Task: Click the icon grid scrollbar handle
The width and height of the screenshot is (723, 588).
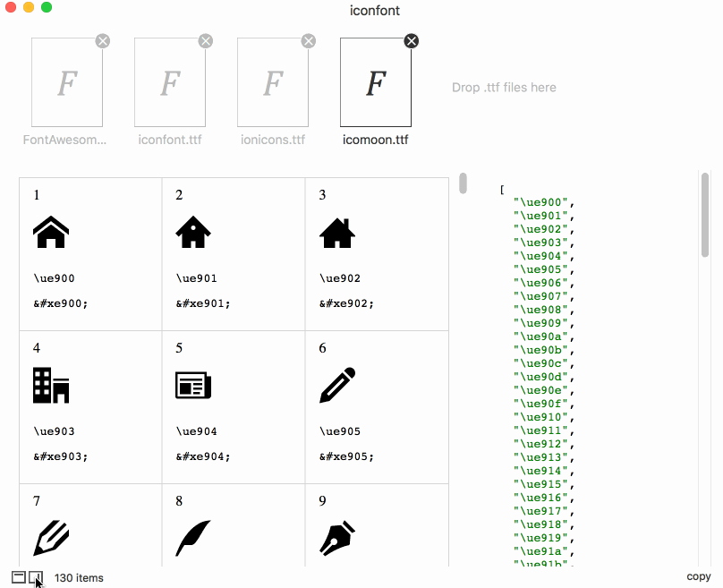Action: coord(463,183)
